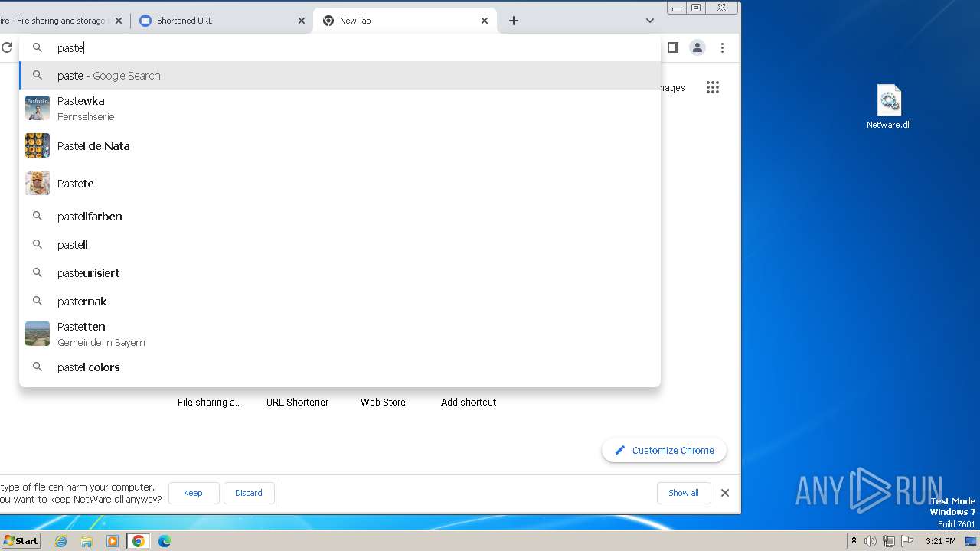Image resolution: width=980 pixels, height=551 pixels.
Task: Show hidden tray icons arrow
Action: coord(854,541)
